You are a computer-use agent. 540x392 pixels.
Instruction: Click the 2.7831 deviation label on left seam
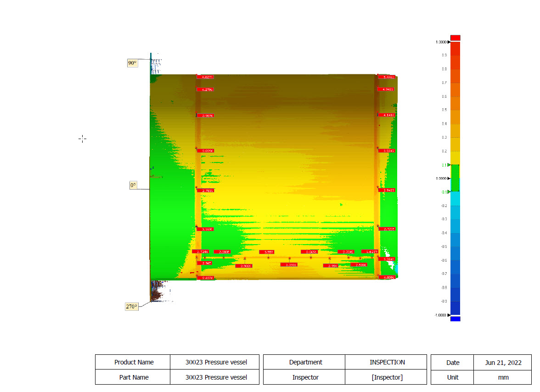[x=206, y=190]
